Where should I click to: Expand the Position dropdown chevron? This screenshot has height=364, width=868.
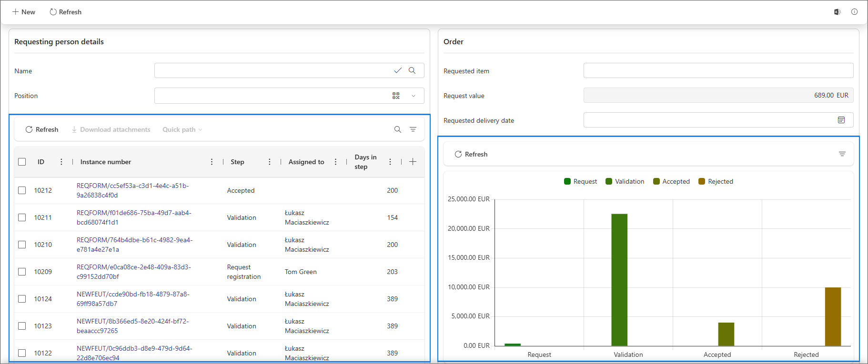pos(414,96)
